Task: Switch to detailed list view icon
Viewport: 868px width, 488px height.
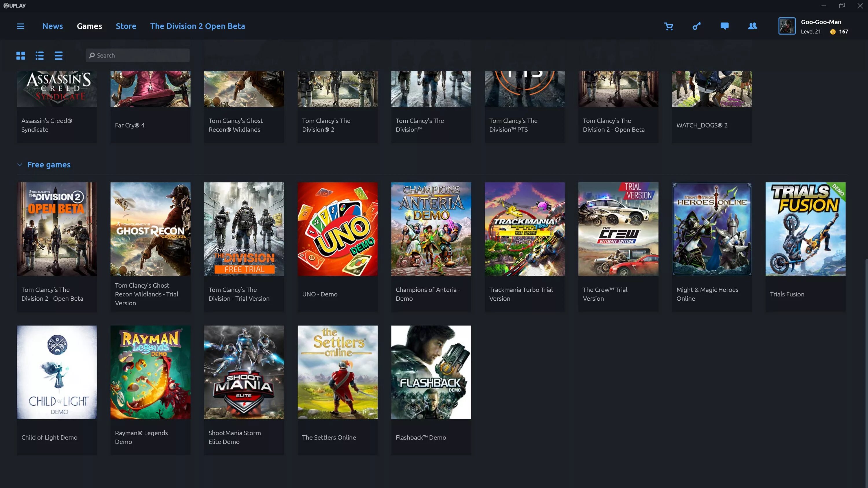Action: click(x=39, y=55)
